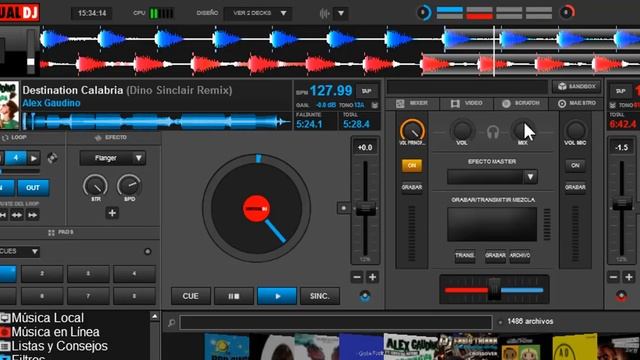Click the Efecto section header icon

coord(98,138)
